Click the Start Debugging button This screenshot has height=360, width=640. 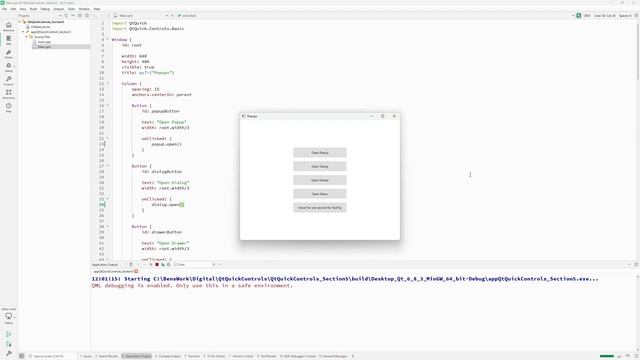click(9, 344)
